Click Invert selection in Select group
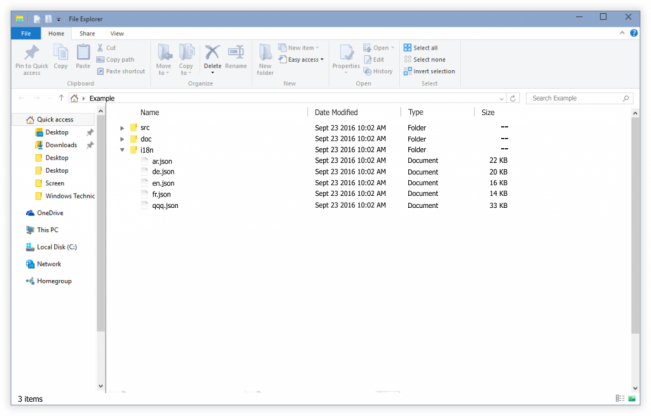 click(428, 71)
